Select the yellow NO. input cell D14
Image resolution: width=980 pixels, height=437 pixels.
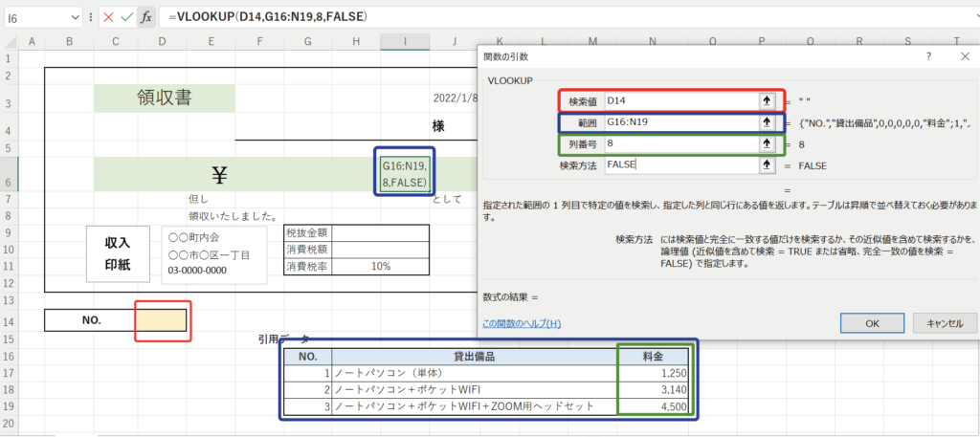click(163, 320)
